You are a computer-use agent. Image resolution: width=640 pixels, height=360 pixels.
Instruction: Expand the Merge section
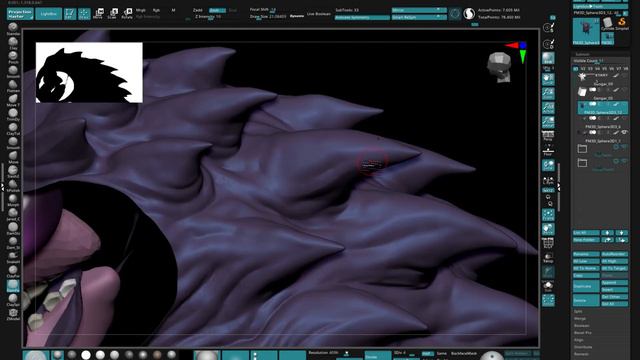580,318
